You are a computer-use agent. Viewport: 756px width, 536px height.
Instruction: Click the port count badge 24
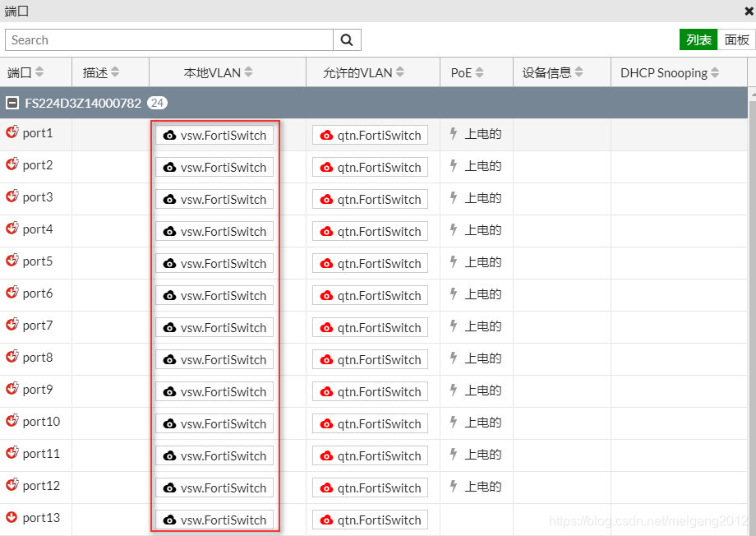[x=157, y=103]
